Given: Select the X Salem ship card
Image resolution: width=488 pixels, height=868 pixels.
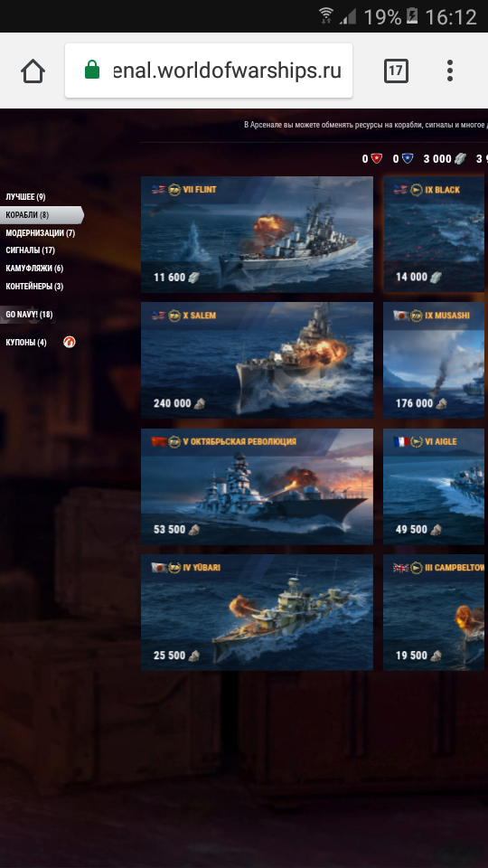Looking at the screenshot, I should [257, 360].
